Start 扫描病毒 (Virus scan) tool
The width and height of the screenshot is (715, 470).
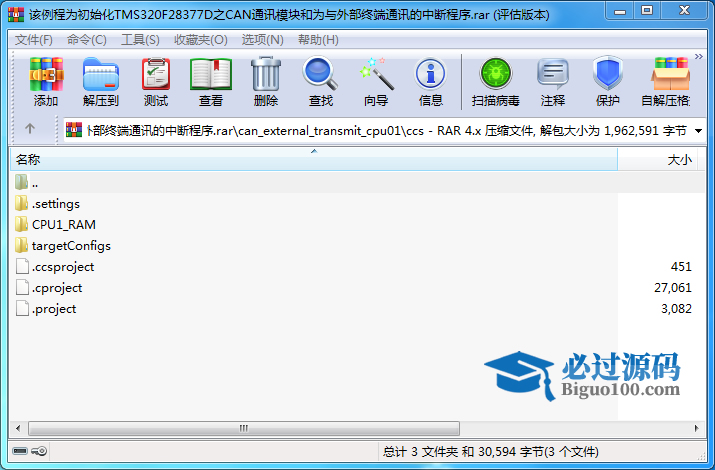click(496, 82)
